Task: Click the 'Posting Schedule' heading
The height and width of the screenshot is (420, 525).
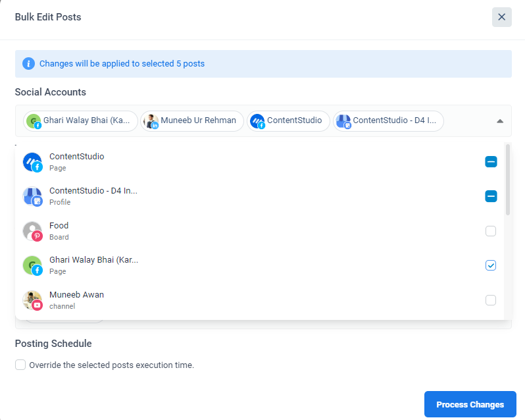Action: (53, 344)
